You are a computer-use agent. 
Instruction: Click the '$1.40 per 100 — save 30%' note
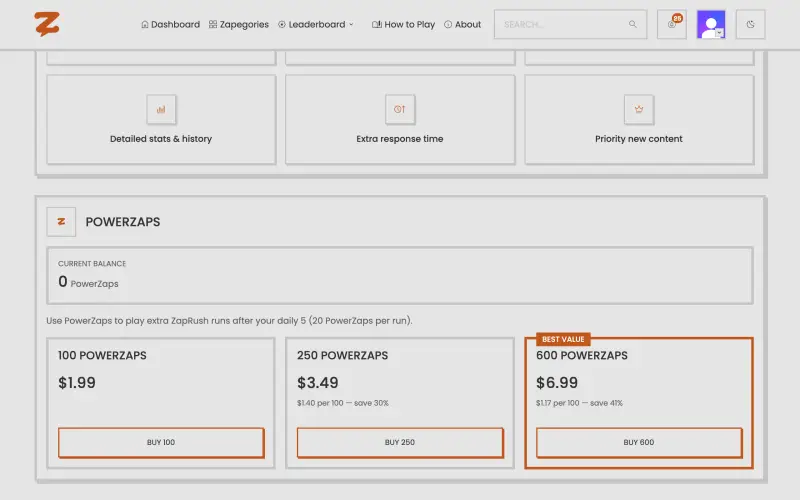pyautogui.click(x=343, y=403)
